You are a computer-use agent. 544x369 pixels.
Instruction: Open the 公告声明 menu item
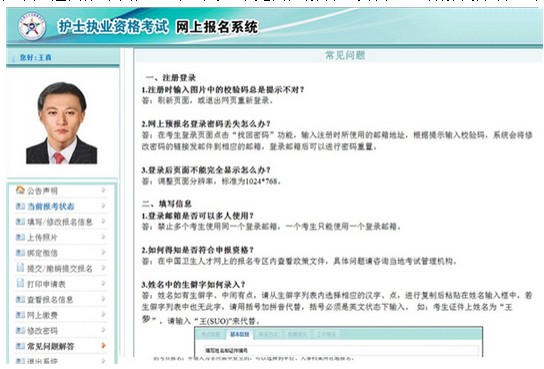[x=43, y=191]
